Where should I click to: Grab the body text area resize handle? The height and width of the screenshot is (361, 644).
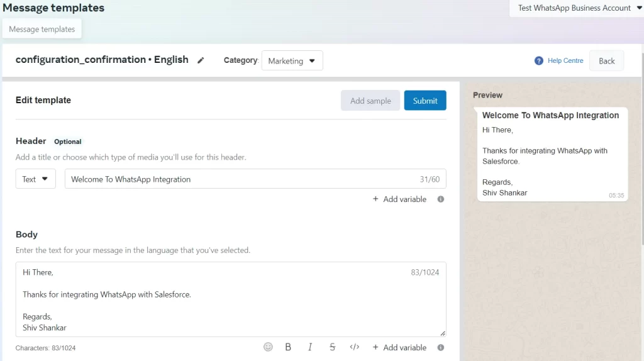click(x=443, y=333)
